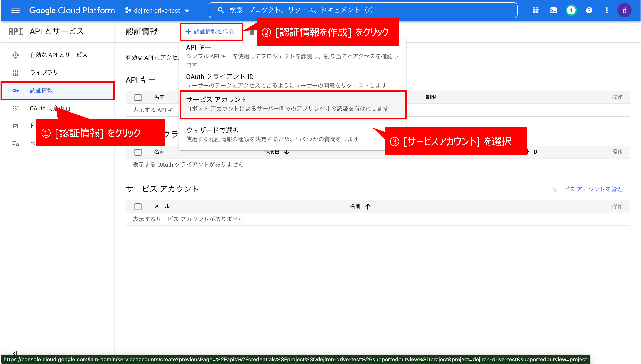Toggle select-all checkbox in OAuth client table
This screenshot has height=364, width=641.
click(138, 152)
